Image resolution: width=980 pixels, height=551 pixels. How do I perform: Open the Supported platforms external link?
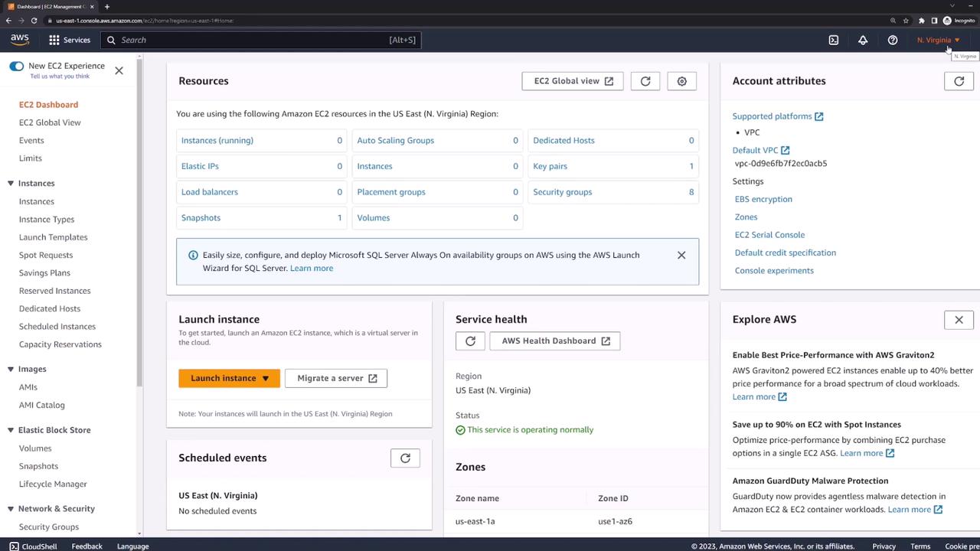coord(777,116)
